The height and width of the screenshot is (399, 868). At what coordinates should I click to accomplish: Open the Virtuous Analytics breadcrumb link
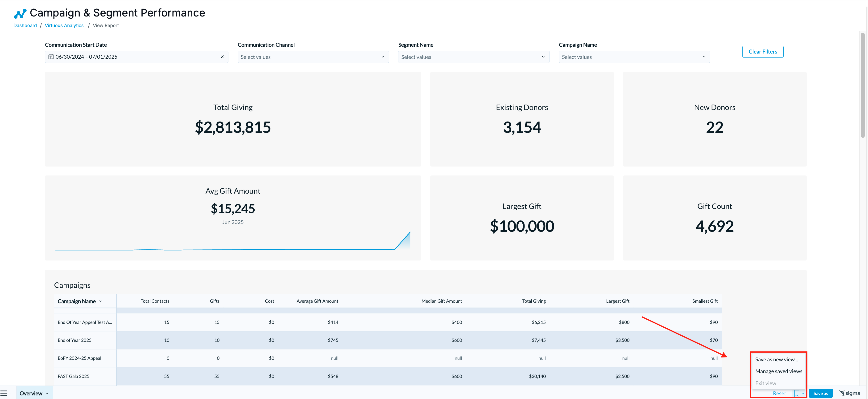[64, 25]
